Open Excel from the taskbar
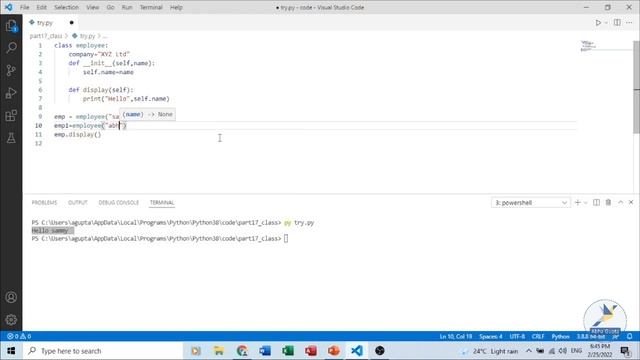Screen dimensions: 640x360 288,351
